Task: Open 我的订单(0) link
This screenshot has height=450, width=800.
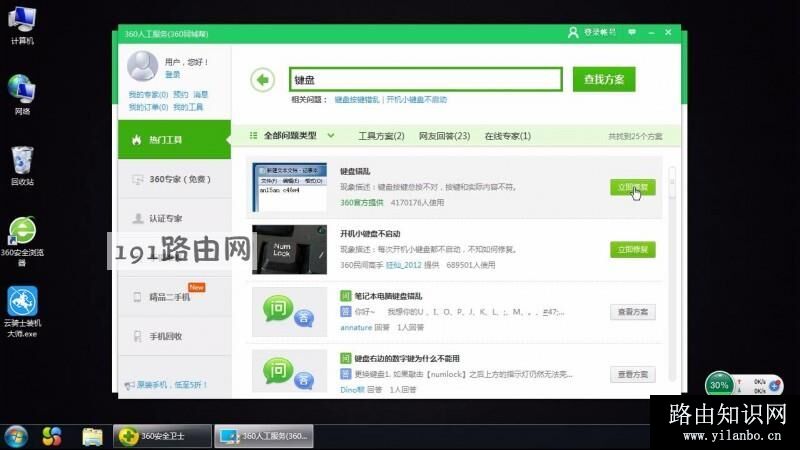Action: tap(148, 107)
